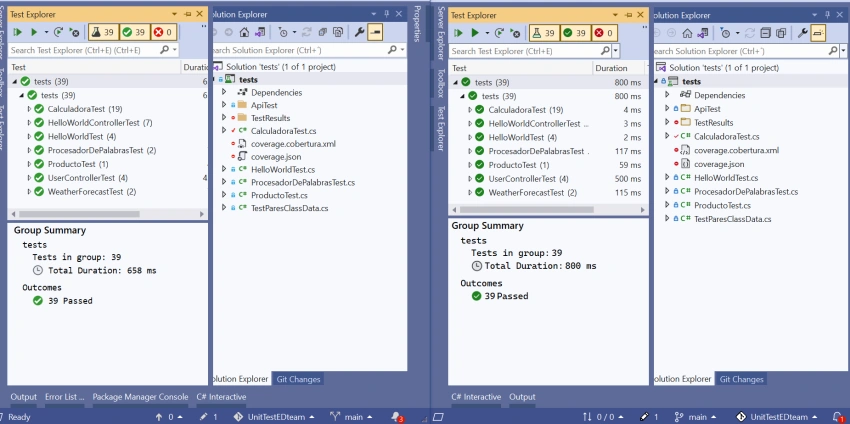850x424 pixels.
Task: Collapse All icon in the right Solution Explorer
Action: (x=765, y=33)
